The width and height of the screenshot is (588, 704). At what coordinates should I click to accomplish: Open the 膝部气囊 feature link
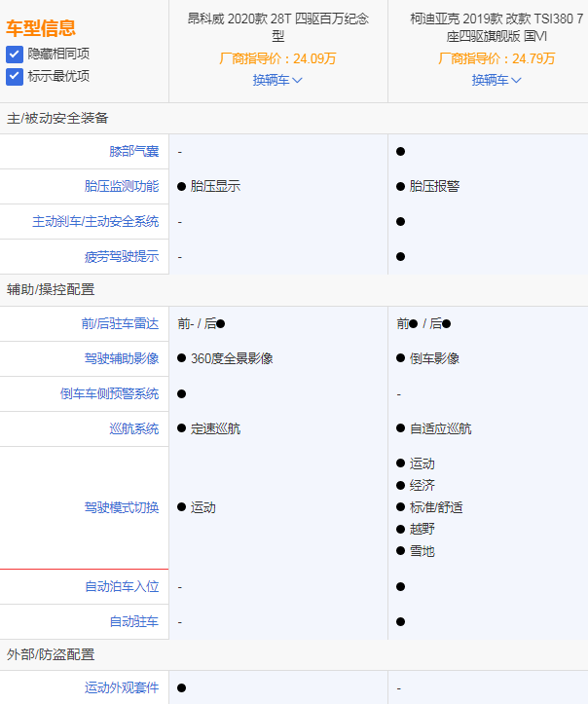(x=133, y=152)
